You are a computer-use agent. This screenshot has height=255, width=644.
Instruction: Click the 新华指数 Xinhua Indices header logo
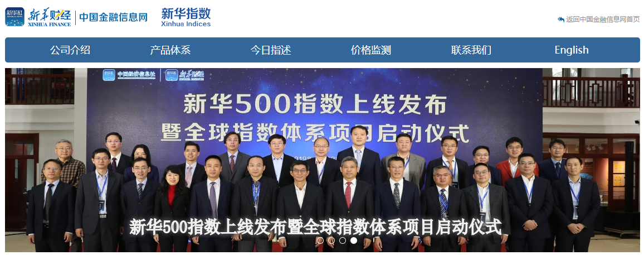pos(186,17)
